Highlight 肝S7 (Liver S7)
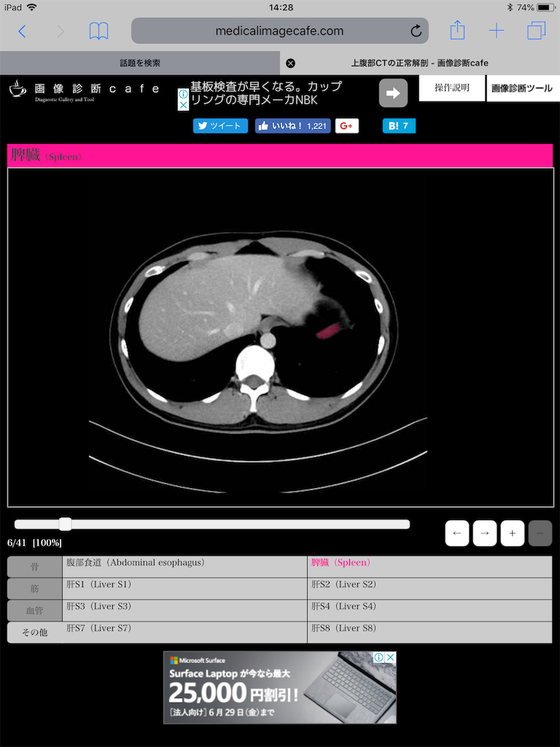 (x=184, y=632)
